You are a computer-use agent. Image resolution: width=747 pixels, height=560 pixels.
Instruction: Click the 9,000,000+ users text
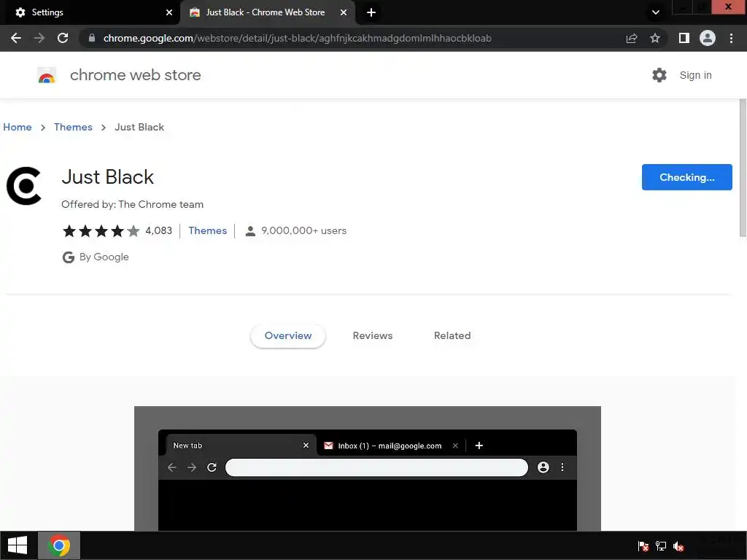click(304, 230)
